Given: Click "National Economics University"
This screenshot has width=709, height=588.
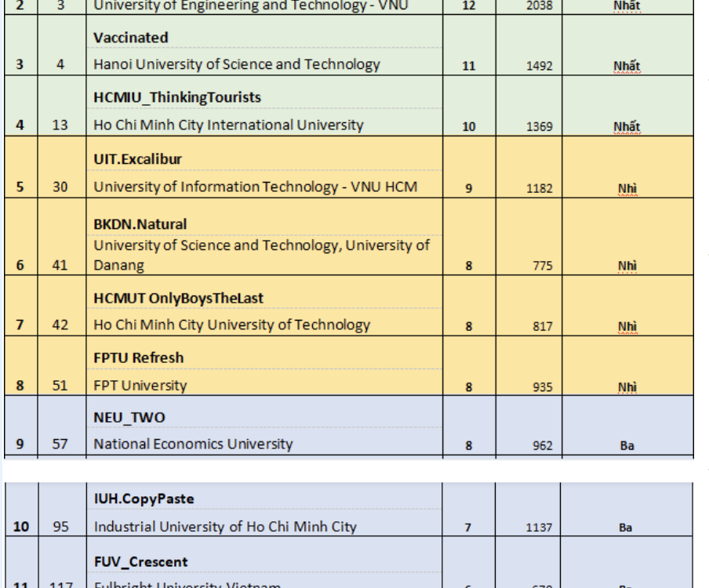Looking at the screenshot, I should pos(193,444).
